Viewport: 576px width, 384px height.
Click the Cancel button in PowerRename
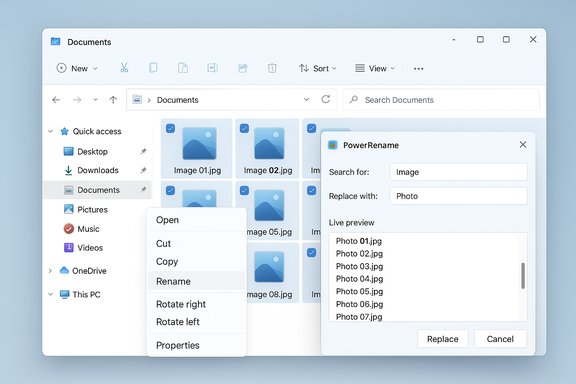tap(500, 339)
